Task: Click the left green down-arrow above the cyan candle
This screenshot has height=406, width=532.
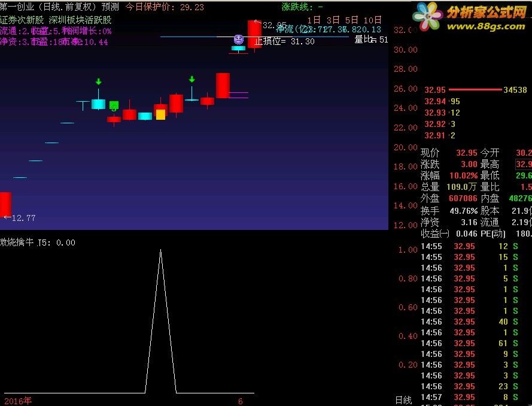Action: [98, 82]
